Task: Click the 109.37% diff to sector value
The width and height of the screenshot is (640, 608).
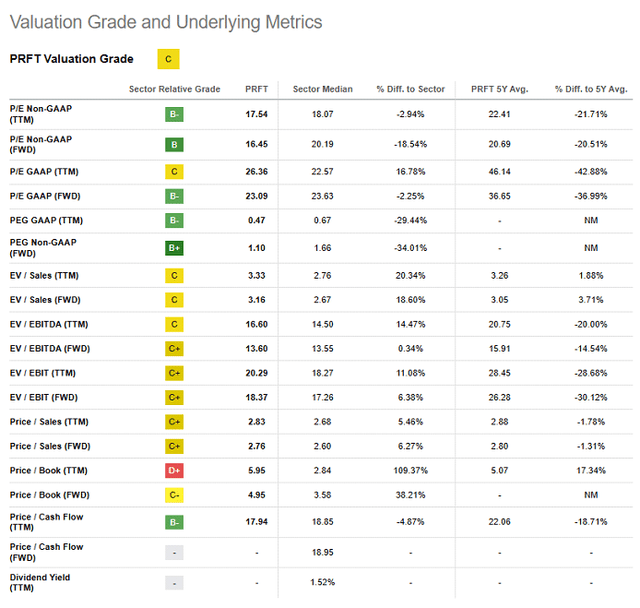Action: coord(411,470)
